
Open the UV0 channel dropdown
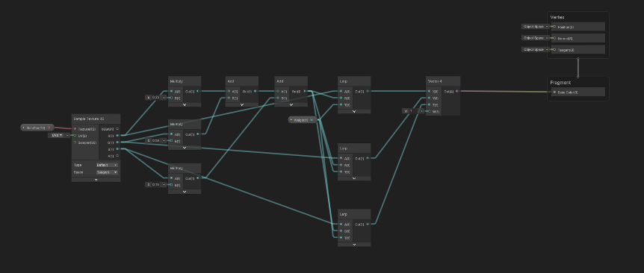coord(56,135)
